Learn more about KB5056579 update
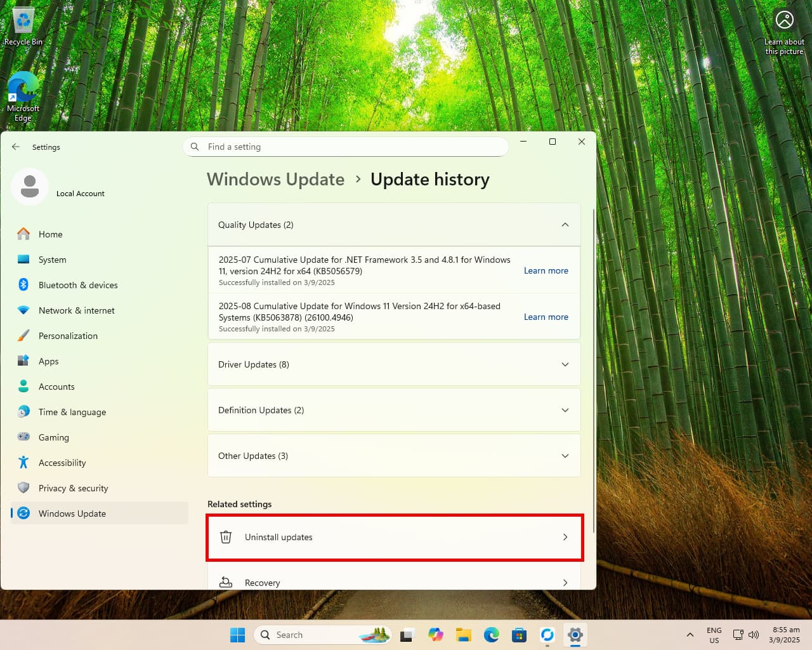812x650 pixels. point(546,270)
